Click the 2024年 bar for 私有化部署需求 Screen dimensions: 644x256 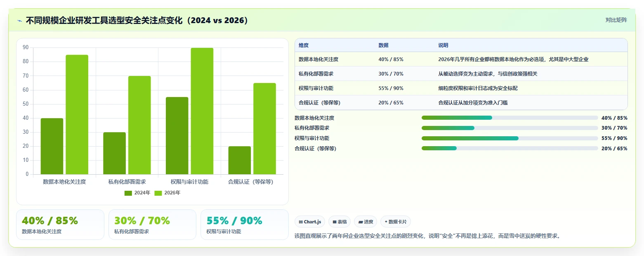pyautogui.click(x=114, y=153)
